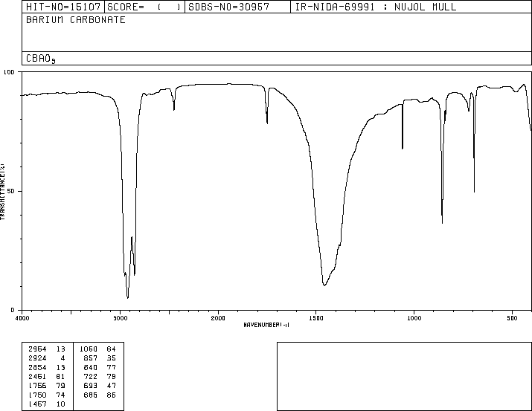Select the molecular formula CBaO3
This screenshot has width=532, height=411.
click(x=41, y=59)
